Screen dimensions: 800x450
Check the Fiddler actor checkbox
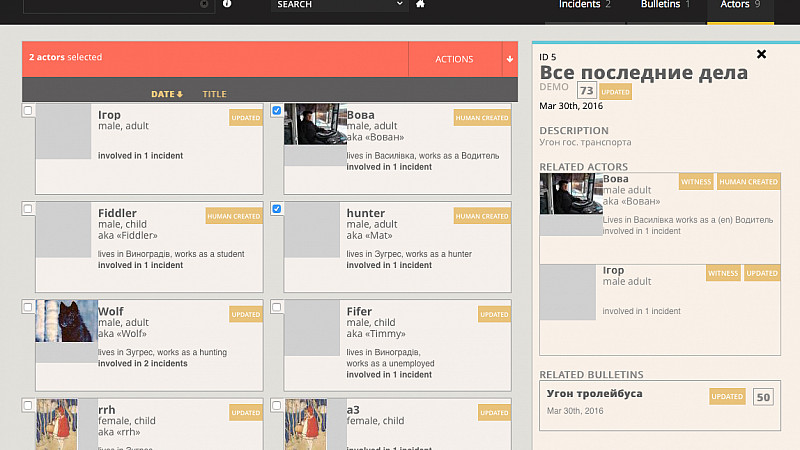[x=28, y=209]
